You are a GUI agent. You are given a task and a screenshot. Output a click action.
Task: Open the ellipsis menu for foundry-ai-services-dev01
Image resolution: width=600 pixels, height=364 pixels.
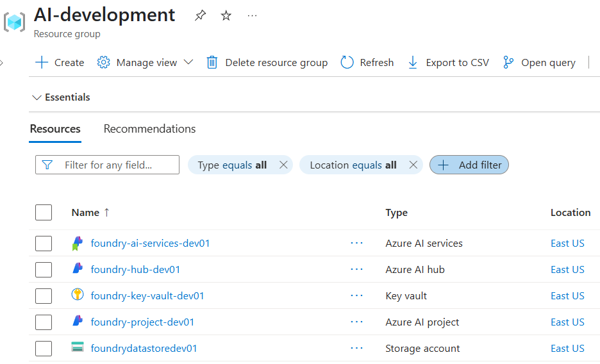(356, 243)
